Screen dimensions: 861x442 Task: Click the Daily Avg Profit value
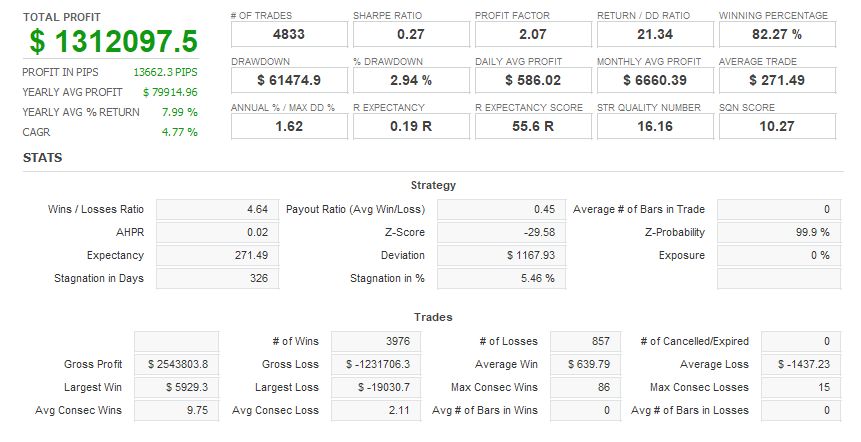[x=531, y=80]
